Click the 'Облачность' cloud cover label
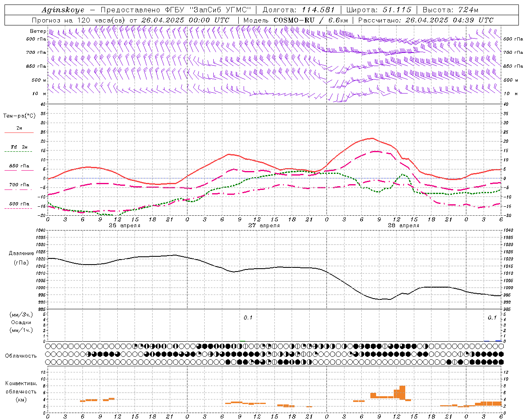The width and height of the screenshot is (525, 420). tap(21, 356)
